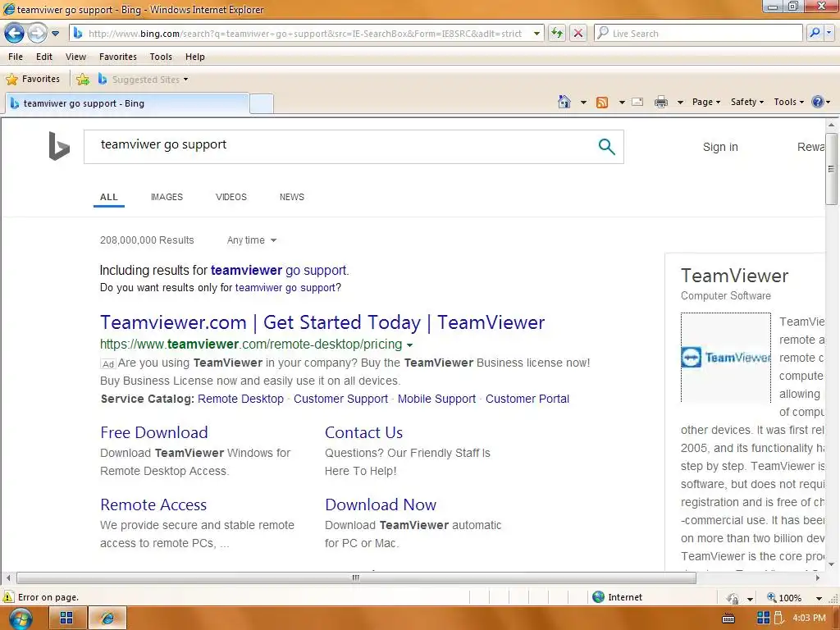
Task: Open the recent pages dropdown beside Forward
Action: tap(55, 33)
